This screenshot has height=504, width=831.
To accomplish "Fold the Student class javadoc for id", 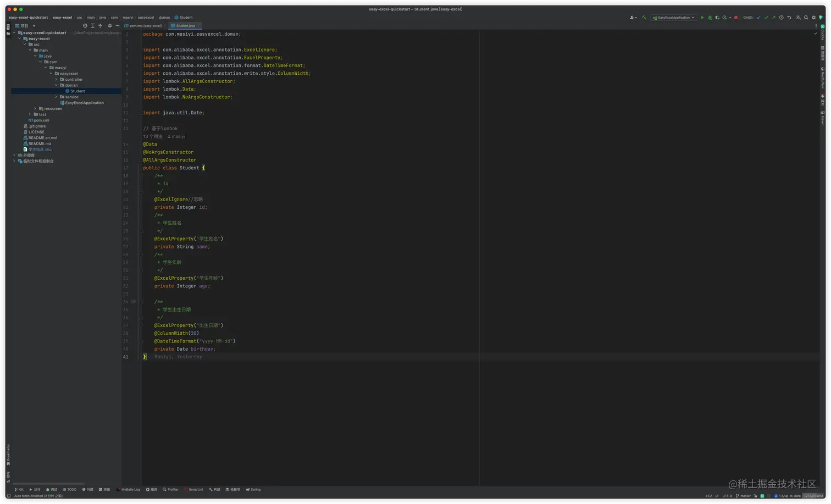I will point(141,176).
